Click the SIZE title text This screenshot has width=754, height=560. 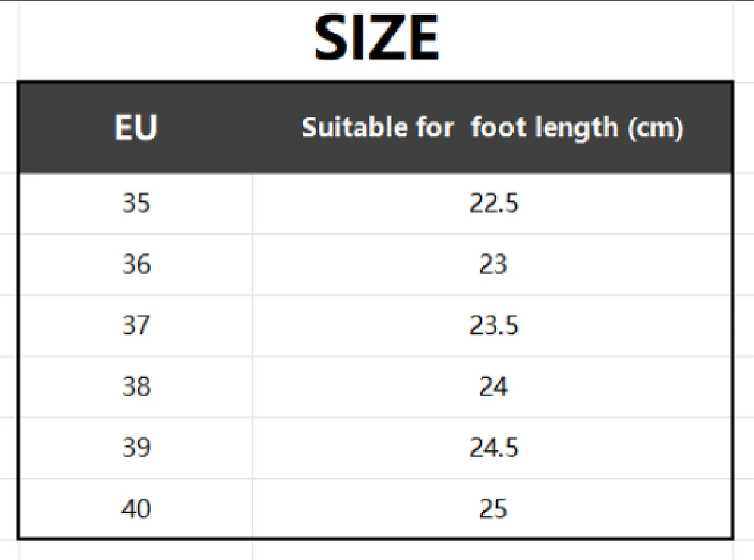point(376,37)
